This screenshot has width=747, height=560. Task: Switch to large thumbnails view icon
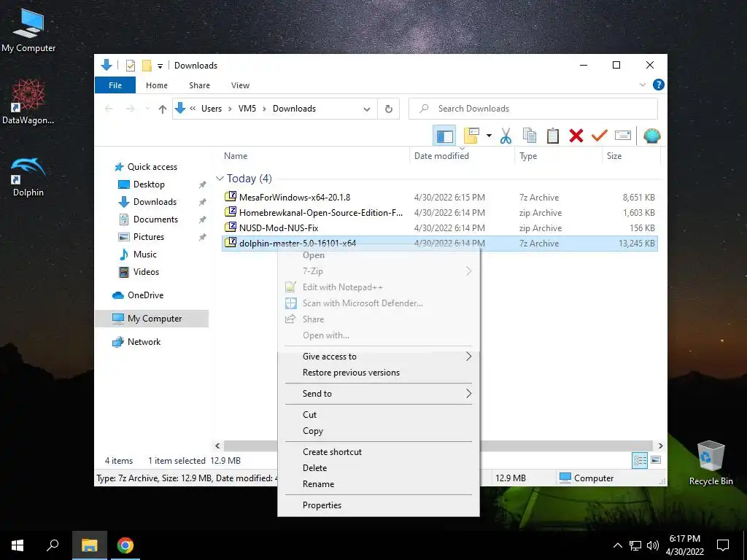point(656,461)
